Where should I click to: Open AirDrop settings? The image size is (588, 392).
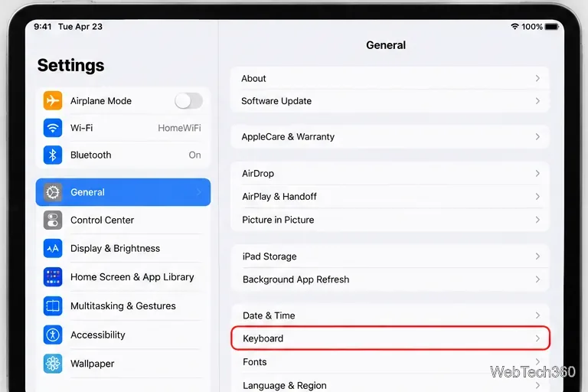click(x=390, y=173)
